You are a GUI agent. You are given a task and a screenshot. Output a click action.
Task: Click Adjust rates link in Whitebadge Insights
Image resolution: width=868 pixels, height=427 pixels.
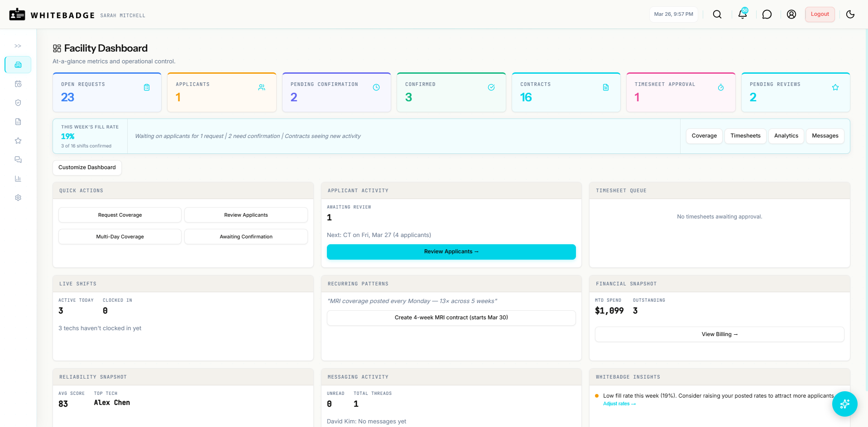coord(619,403)
